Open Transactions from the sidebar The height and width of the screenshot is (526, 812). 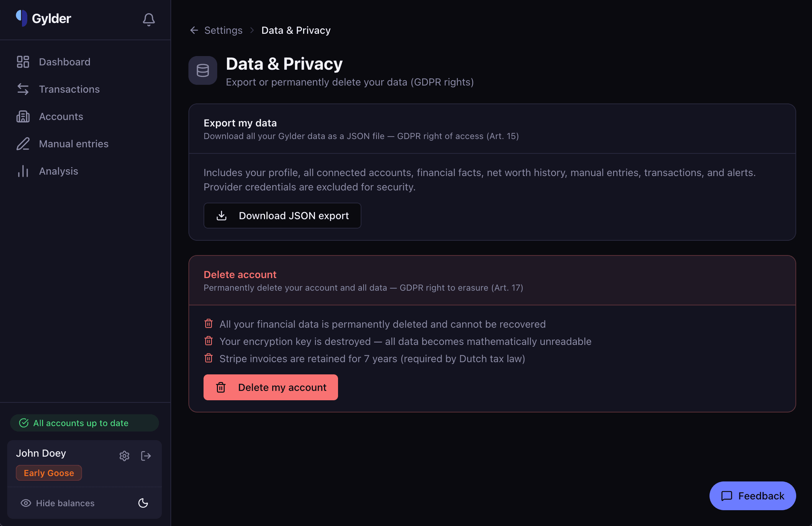tap(23, 89)
